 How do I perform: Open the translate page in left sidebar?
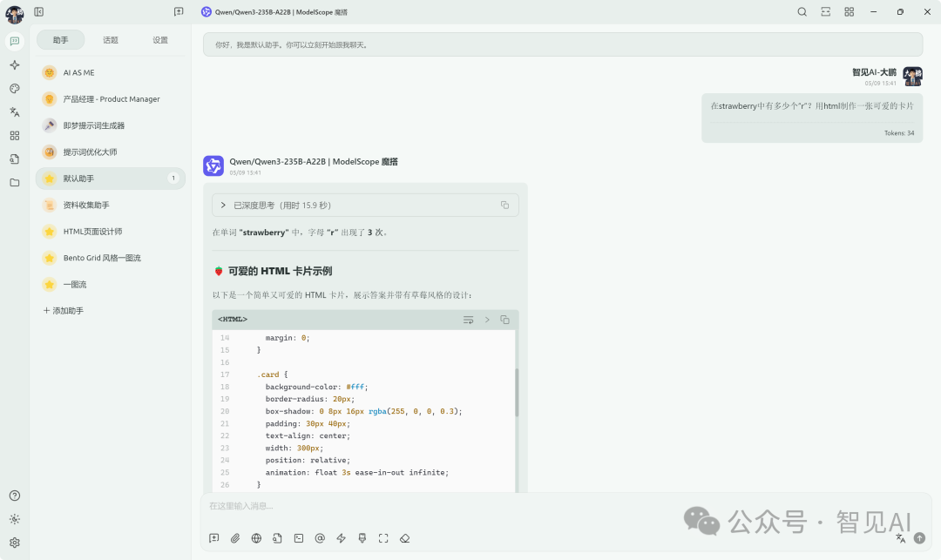click(14, 111)
